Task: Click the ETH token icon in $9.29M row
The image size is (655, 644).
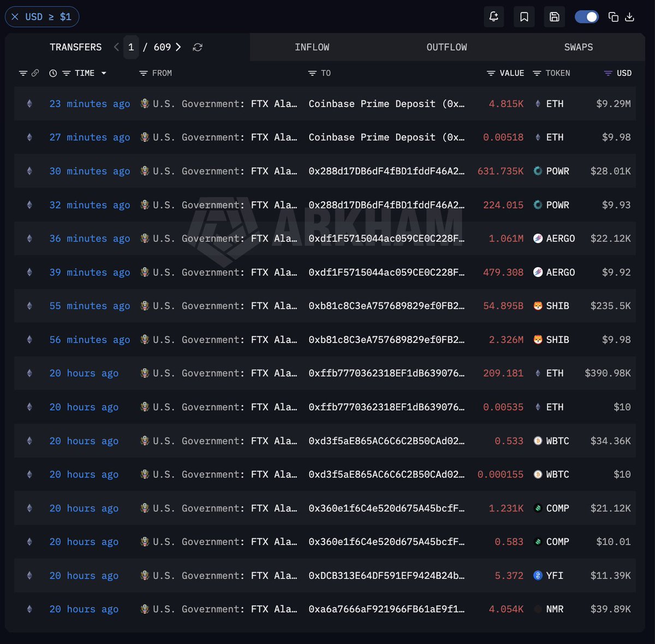Action: (x=538, y=104)
